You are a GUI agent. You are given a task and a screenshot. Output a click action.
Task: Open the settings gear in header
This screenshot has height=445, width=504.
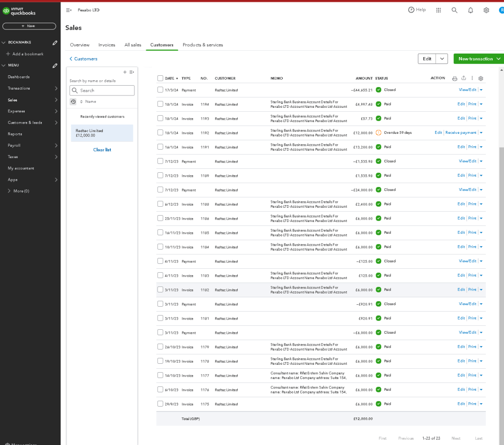[486, 10]
